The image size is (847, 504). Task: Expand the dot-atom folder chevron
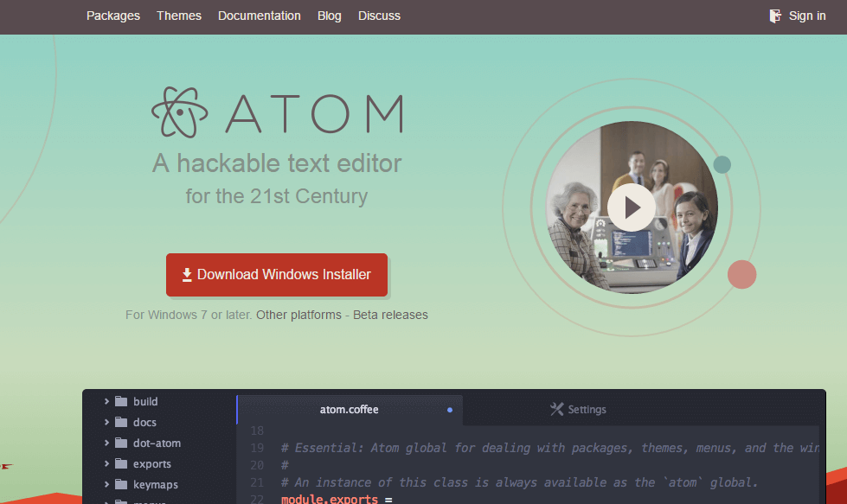click(106, 443)
